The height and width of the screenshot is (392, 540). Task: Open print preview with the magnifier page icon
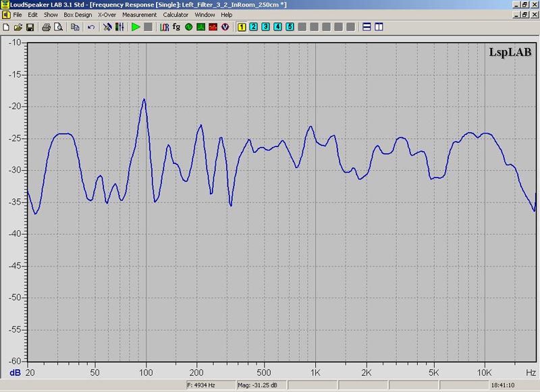[58, 27]
